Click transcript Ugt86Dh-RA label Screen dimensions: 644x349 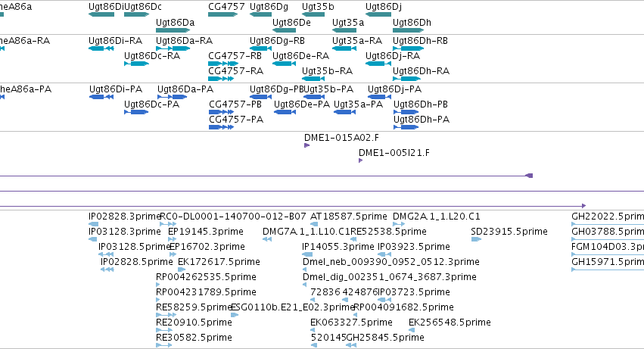click(x=421, y=70)
